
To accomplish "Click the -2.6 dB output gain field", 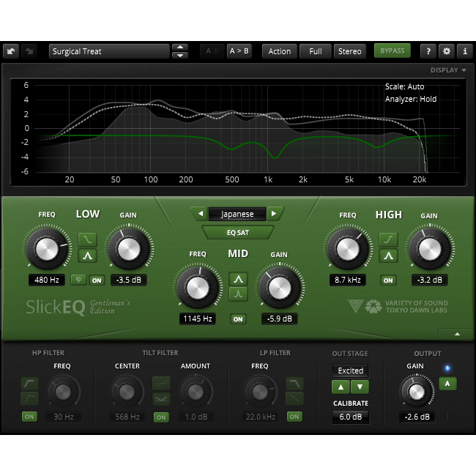I will pos(417,417).
